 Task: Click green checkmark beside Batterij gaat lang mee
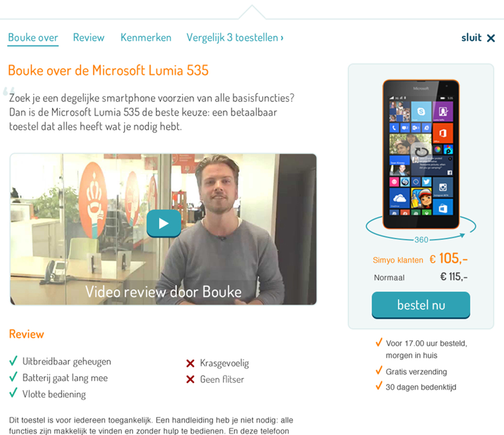tap(13, 377)
